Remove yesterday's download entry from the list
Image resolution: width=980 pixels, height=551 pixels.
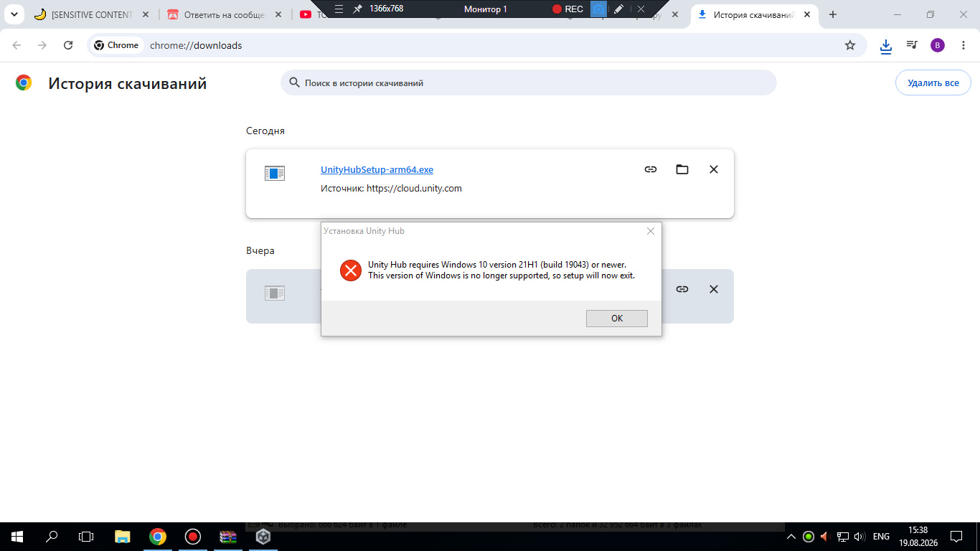pos(714,289)
